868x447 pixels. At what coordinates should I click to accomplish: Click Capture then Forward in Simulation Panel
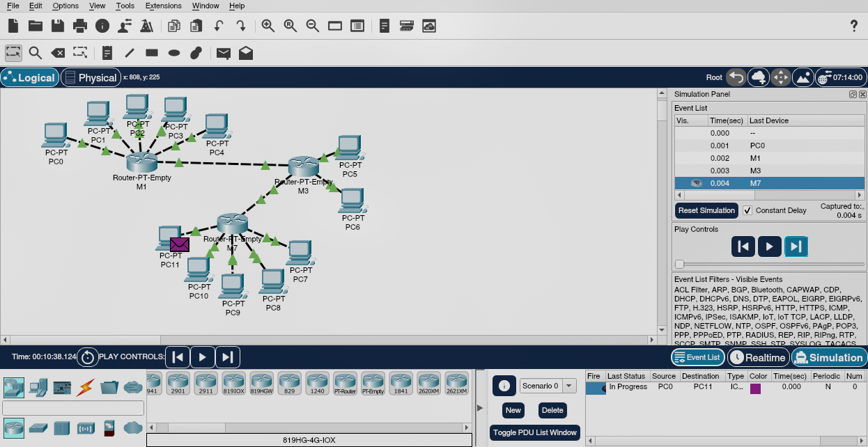[x=796, y=246]
